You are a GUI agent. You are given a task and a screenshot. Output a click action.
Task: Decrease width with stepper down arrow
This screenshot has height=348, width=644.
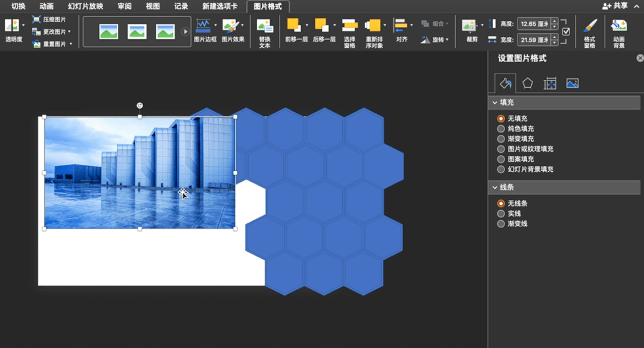[x=555, y=42]
